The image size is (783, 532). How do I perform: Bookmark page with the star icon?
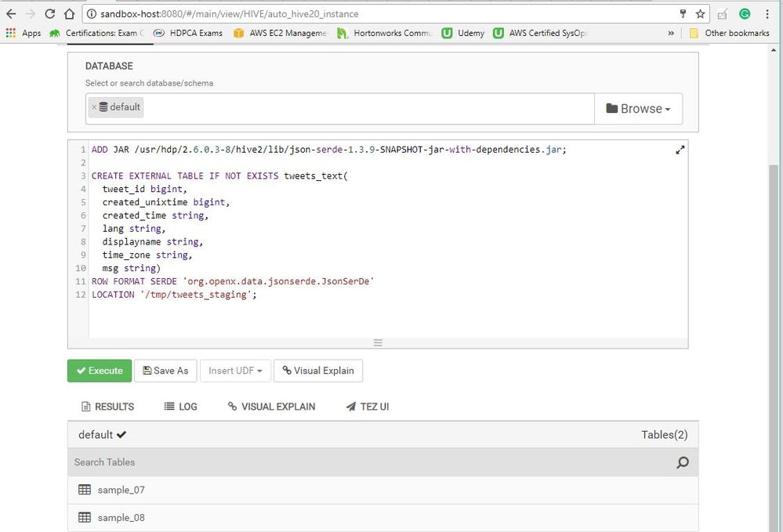click(x=700, y=13)
